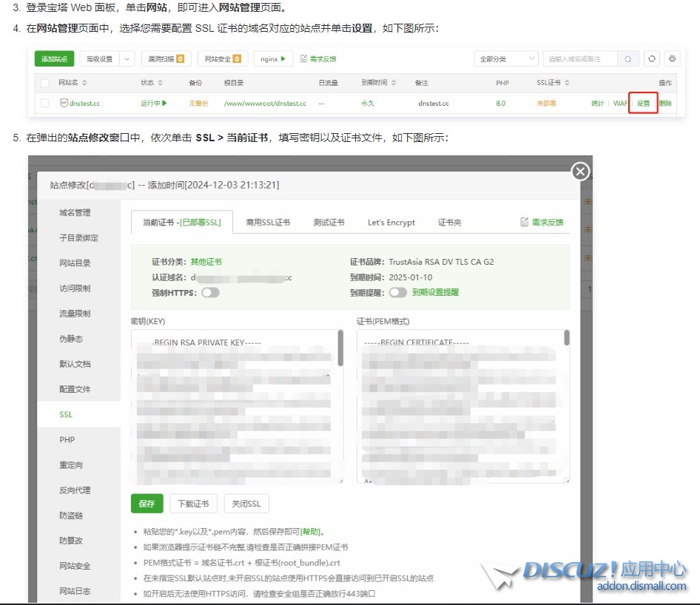Image resolution: width=700 pixels, height=605 pixels.
Task: Open the [帮助] help link
Action: [310, 531]
